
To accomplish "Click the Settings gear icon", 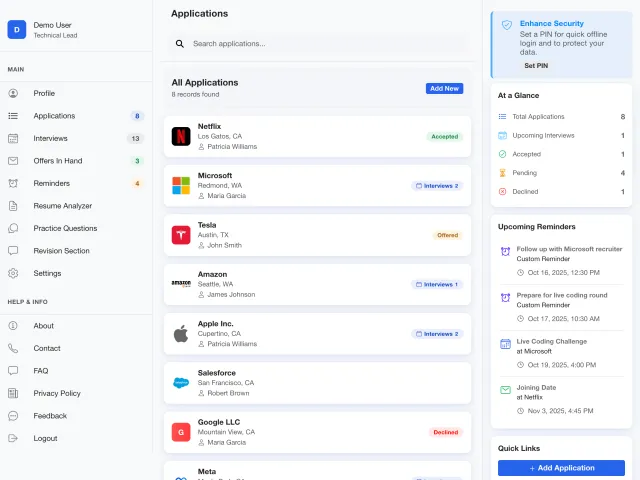I will point(13,273).
